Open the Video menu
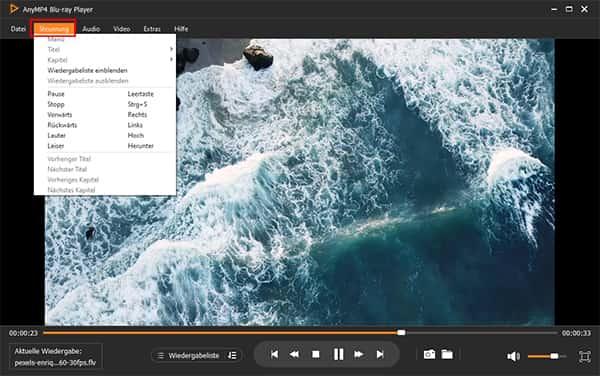The height and width of the screenshot is (376, 600). (x=122, y=29)
